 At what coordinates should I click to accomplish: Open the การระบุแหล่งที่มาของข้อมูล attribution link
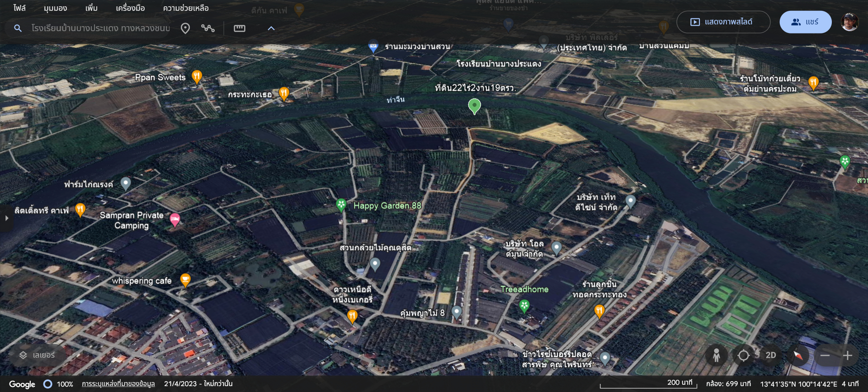click(118, 384)
